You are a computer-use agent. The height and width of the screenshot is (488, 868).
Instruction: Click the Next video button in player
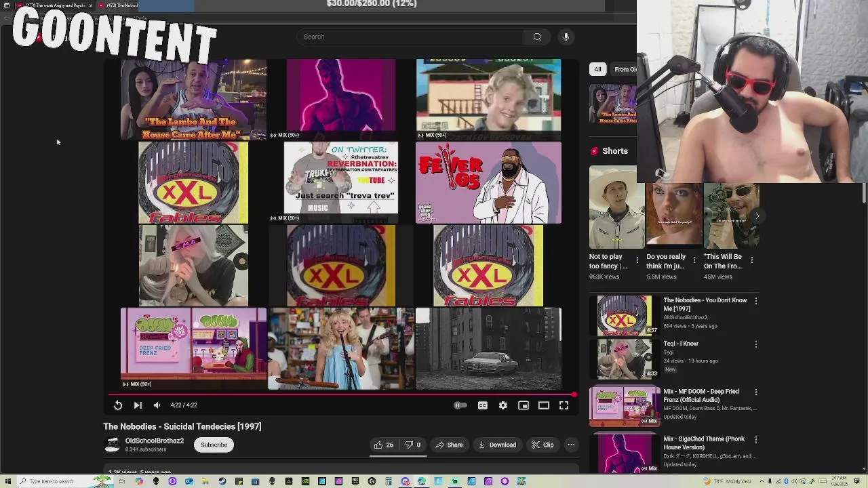[138, 405]
